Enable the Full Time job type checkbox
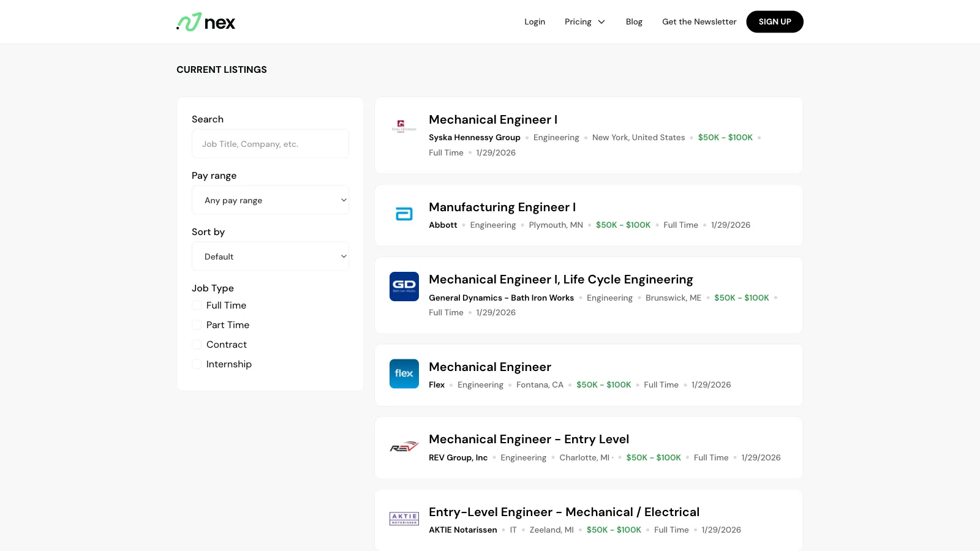Screen dimensions: 980x551 (x=197, y=305)
